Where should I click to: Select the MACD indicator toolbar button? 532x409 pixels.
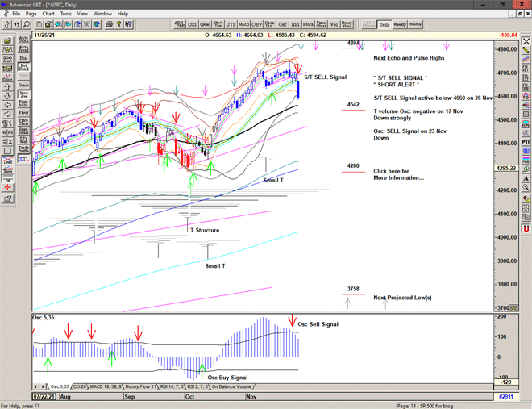pos(243,24)
